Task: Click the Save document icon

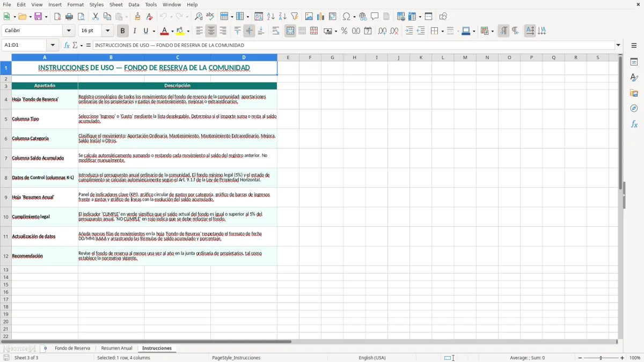Action: (38, 17)
